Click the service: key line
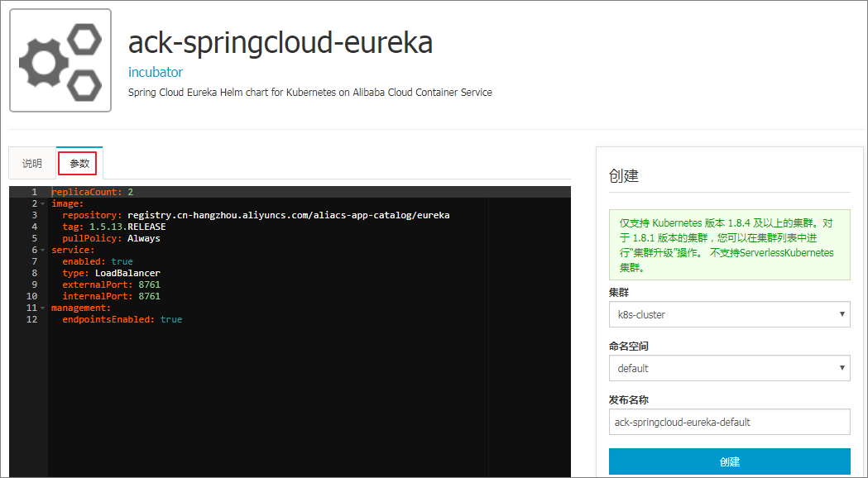 [x=73, y=250]
